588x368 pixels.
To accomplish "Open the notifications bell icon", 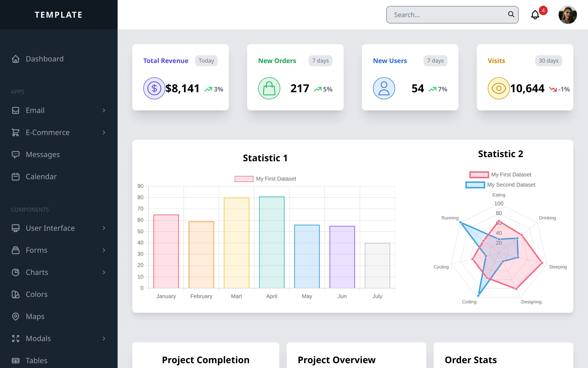I will [535, 15].
